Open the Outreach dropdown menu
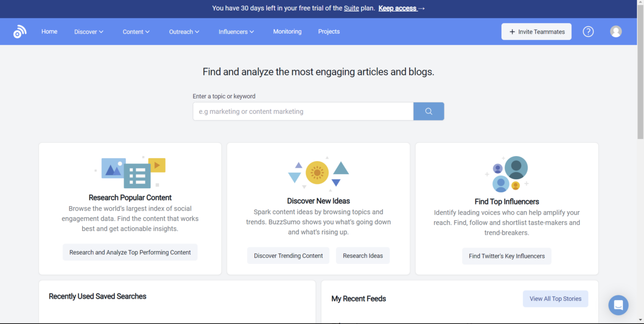 click(x=184, y=32)
